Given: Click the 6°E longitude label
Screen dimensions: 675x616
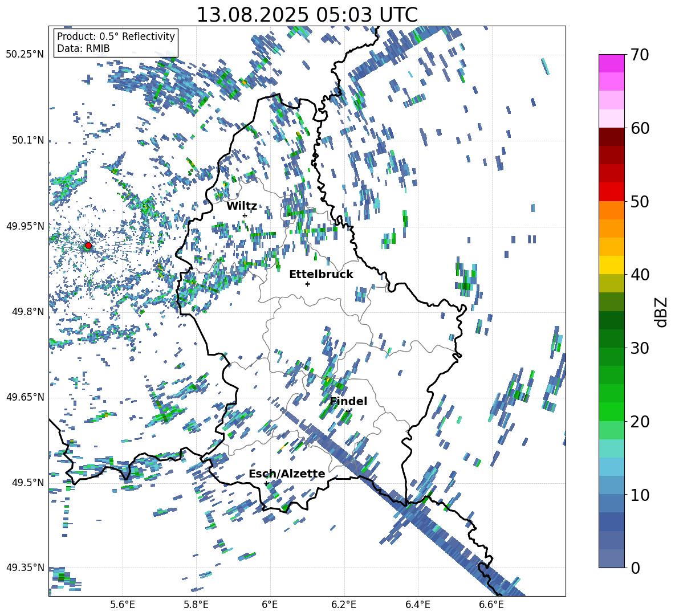Looking at the screenshot, I should click(x=270, y=605).
